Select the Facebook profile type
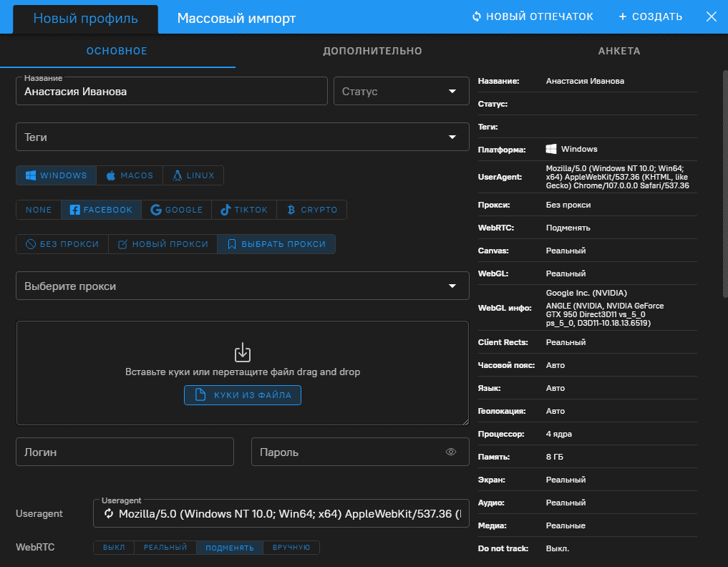 tap(101, 210)
